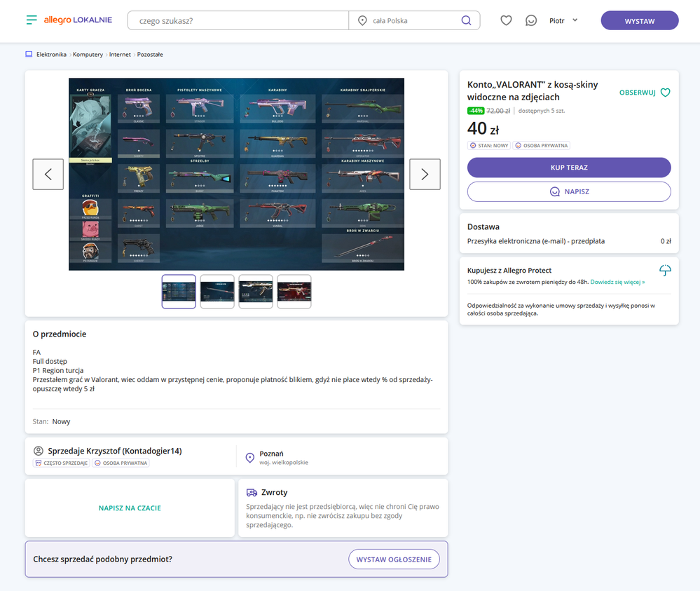700x591 pixels.
Task: Click the seller profile avatar icon
Action: click(x=39, y=451)
